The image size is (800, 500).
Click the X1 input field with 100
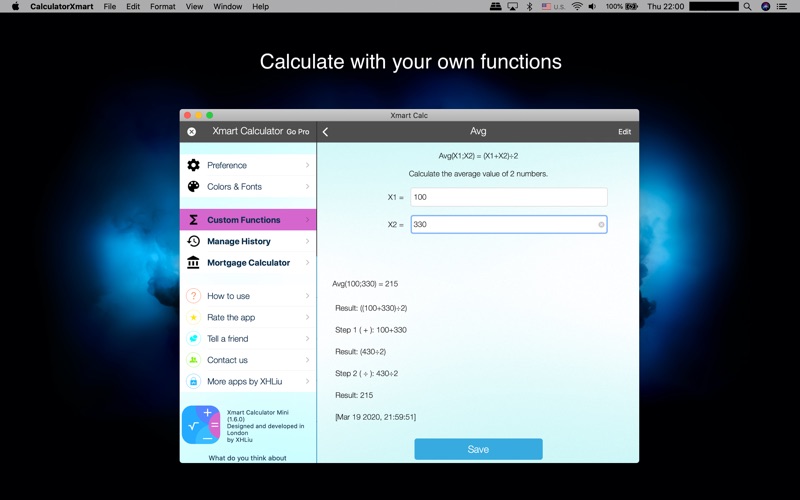pyautogui.click(x=509, y=197)
